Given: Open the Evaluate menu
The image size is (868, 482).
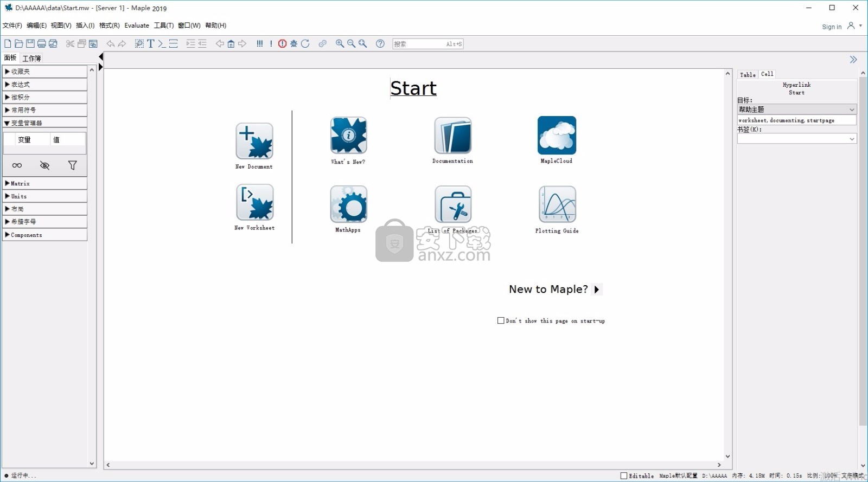Looking at the screenshot, I should coord(137,25).
